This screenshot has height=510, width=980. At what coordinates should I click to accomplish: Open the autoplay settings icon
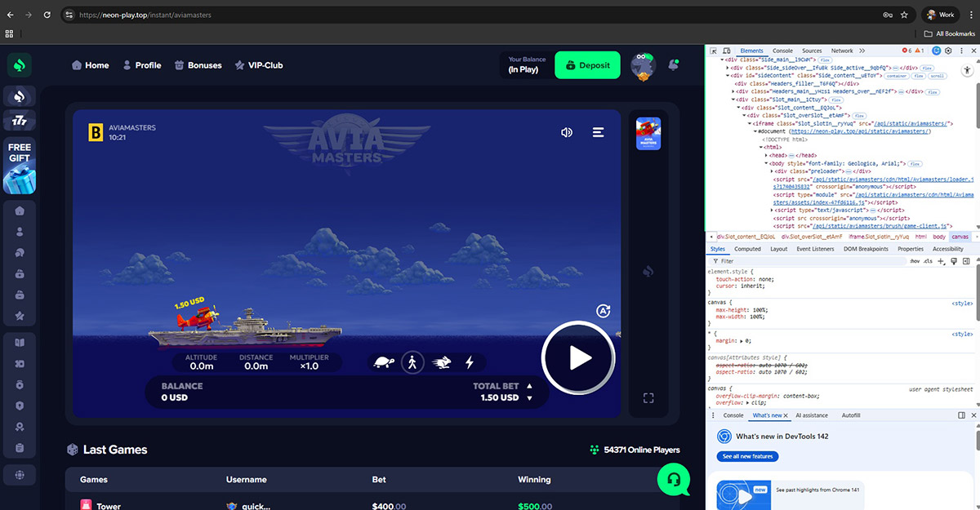click(x=604, y=311)
